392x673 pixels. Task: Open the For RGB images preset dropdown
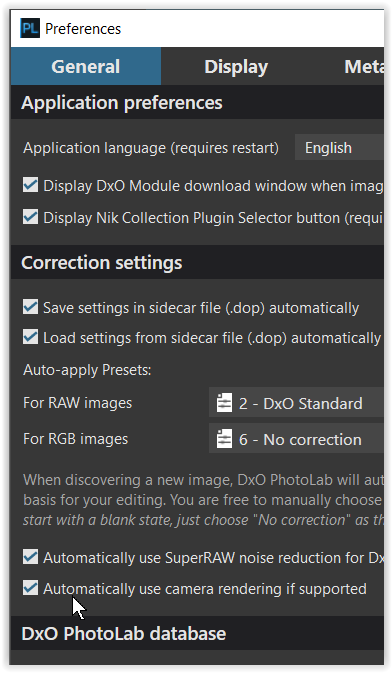296,439
